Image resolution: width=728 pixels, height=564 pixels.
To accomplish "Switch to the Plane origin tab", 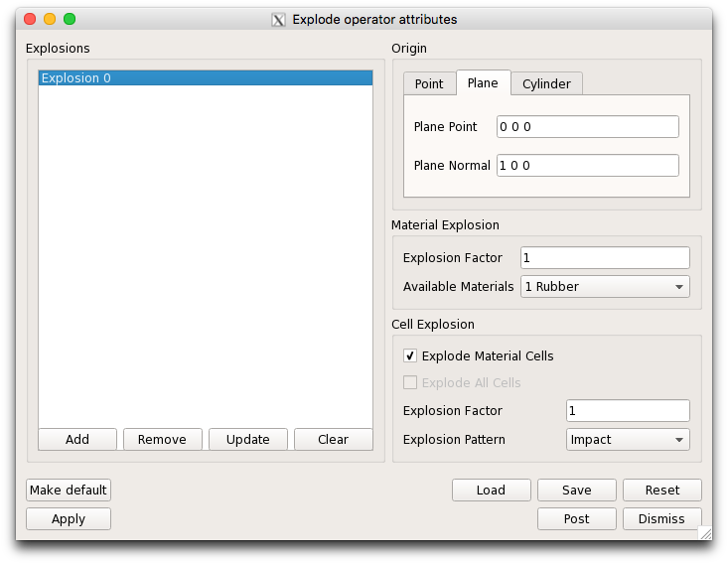I will pos(483,83).
